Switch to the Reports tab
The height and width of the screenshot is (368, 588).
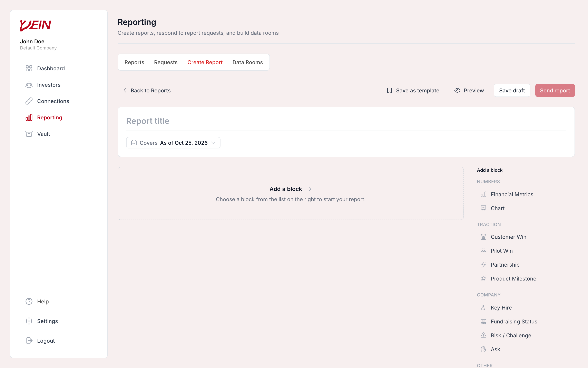click(x=134, y=62)
